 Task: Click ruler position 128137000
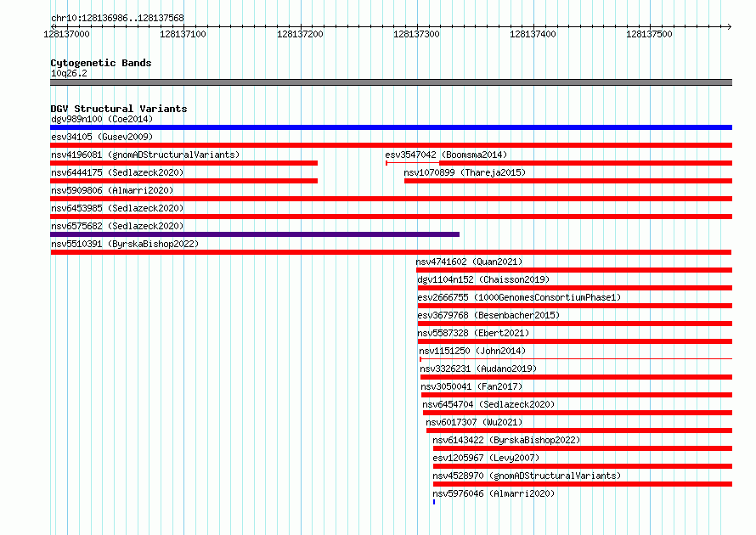tap(66, 34)
